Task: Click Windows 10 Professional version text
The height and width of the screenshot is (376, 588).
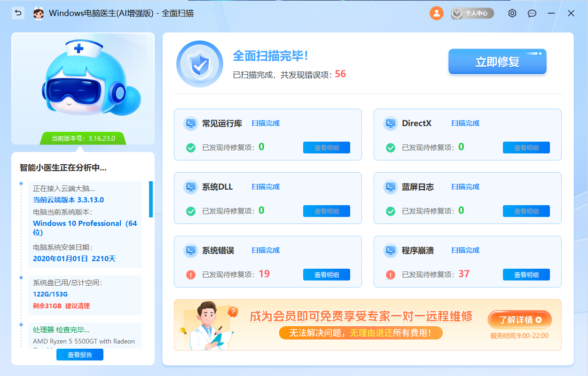Action: (85, 228)
